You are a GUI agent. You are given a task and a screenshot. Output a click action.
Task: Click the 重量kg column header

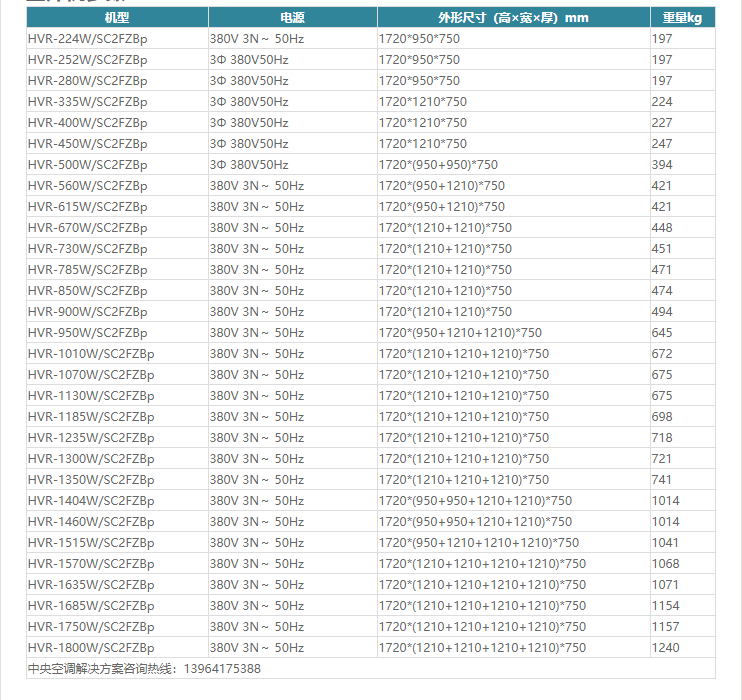point(682,18)
